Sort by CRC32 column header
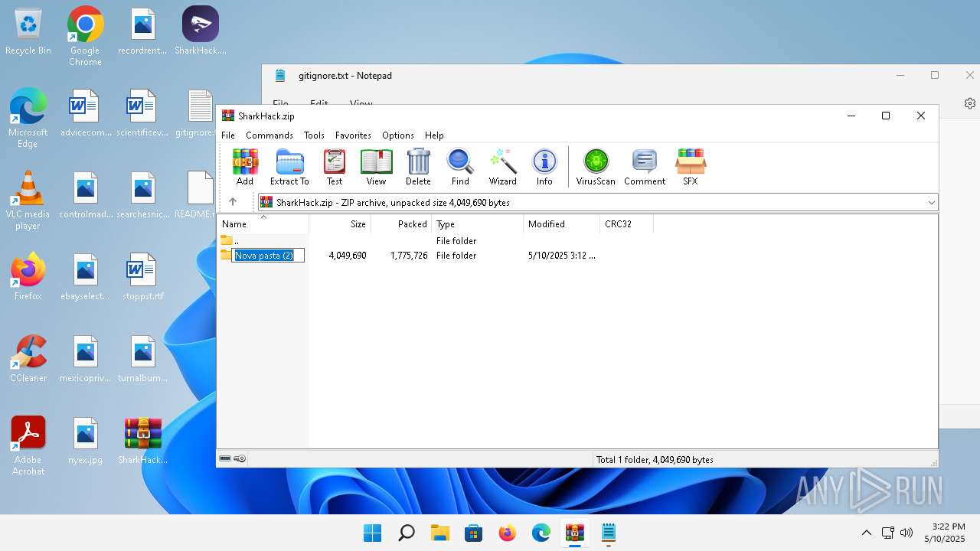This screenshot has width=980, height=551. tap(627, 224)
